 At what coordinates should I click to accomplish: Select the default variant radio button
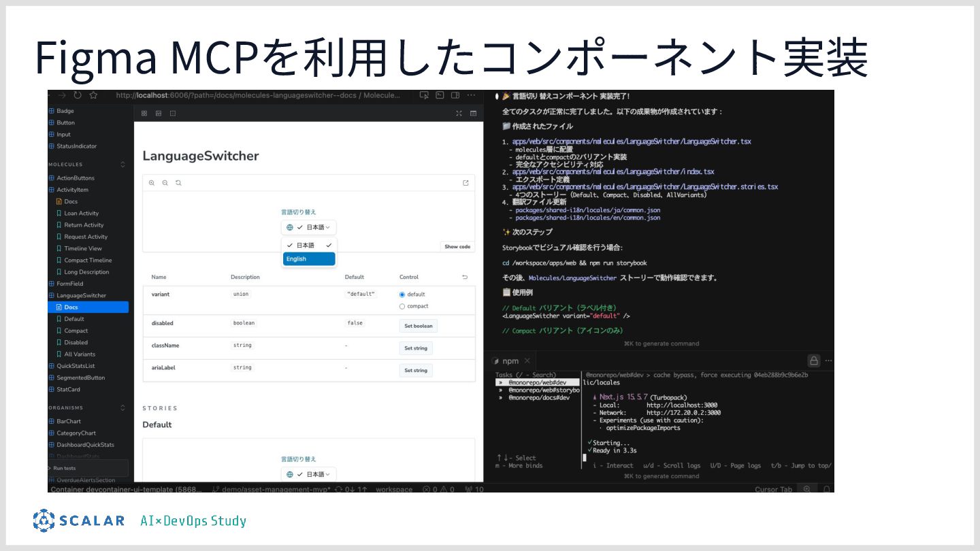tap(402, 295)
